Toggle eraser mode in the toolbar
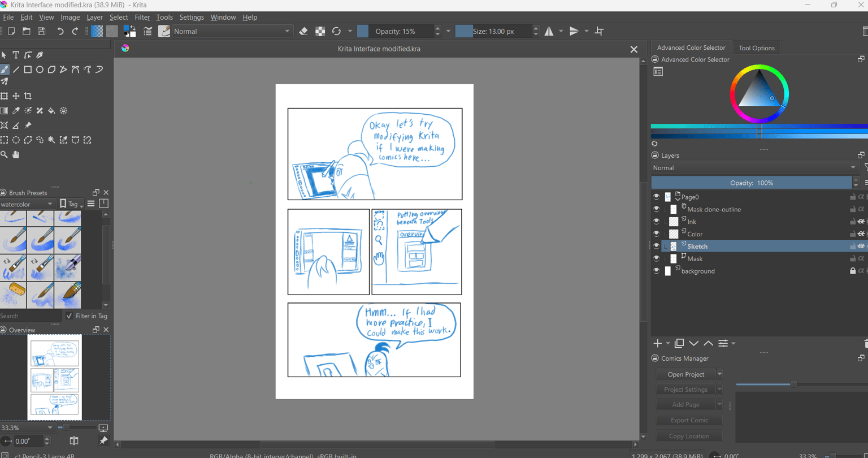The width and height of the screenshot is (868, 458). coord(303,31)
